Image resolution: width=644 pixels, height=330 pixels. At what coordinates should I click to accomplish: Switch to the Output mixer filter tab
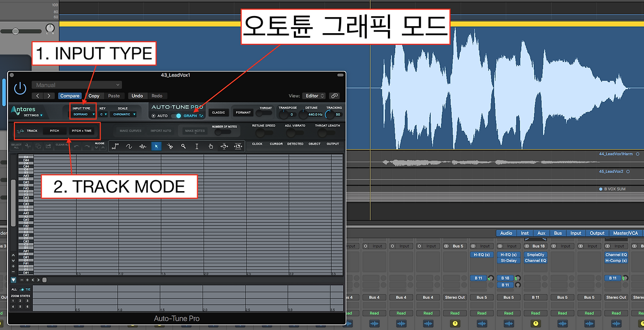tap(597, 233)
